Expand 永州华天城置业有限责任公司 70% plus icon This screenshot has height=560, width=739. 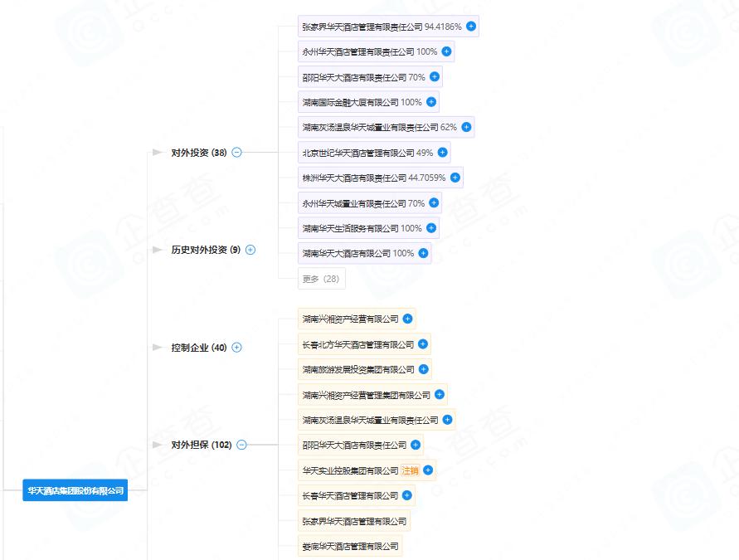[x=434, y=202]
